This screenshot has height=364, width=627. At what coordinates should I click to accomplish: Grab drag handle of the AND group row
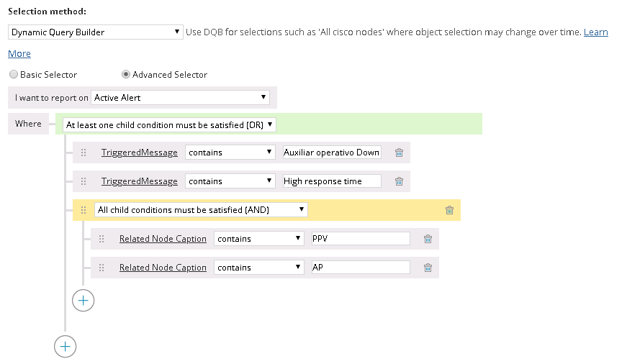84,210
